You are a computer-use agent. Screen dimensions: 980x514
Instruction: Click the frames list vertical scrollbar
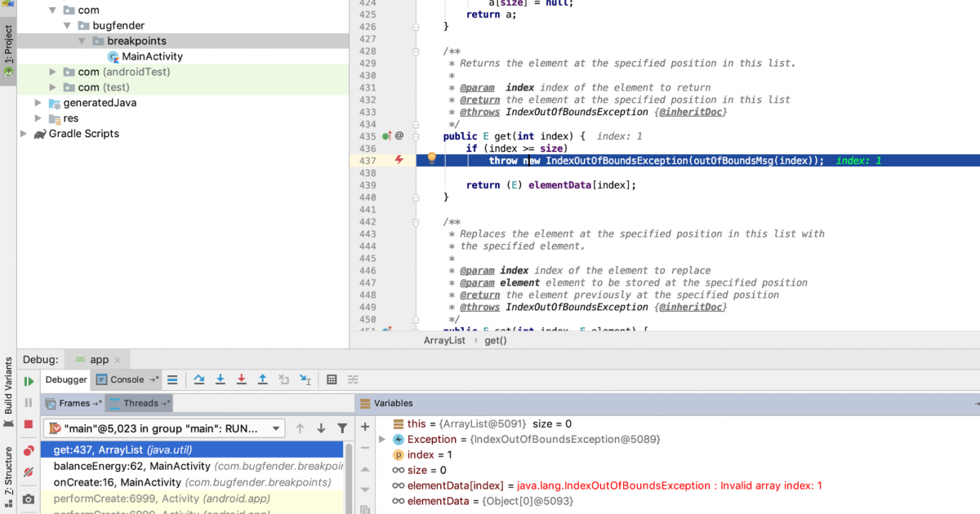tap(349, 479)
